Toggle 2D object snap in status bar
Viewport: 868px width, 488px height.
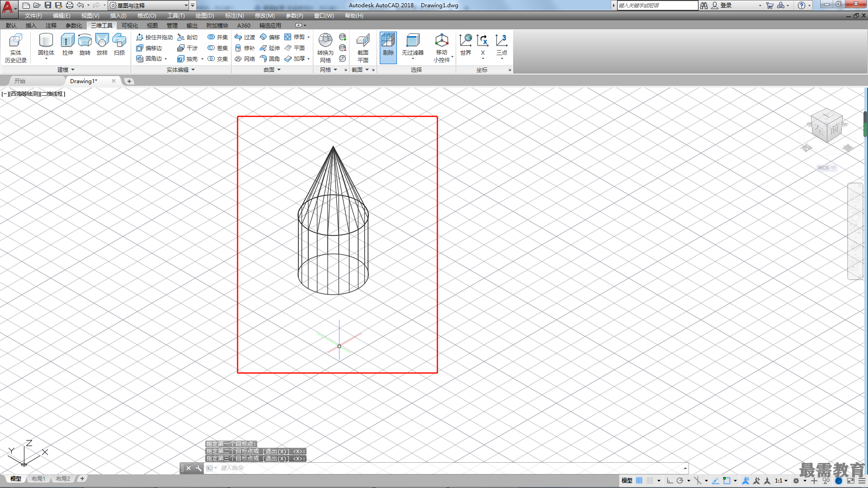coord(726,481)
